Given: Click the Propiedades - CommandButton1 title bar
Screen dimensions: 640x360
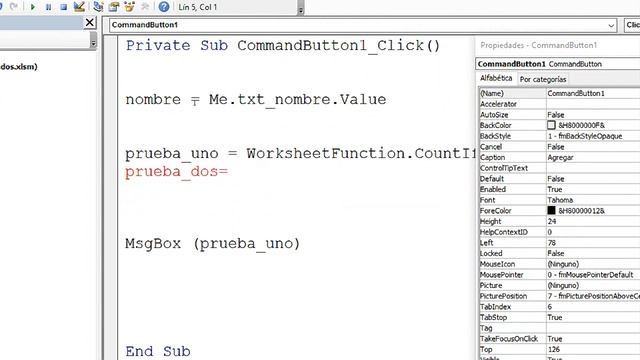Looking at the screenshot, I should tap(558, 45).
